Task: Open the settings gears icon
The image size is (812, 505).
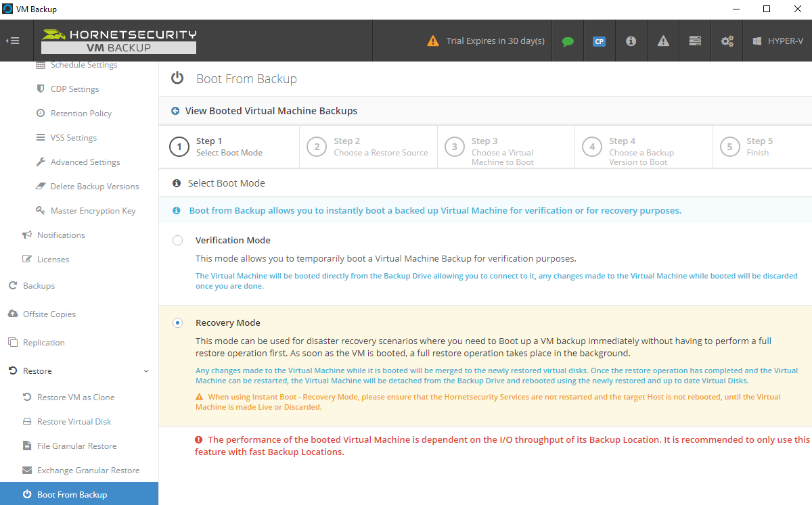Action: 727,41
